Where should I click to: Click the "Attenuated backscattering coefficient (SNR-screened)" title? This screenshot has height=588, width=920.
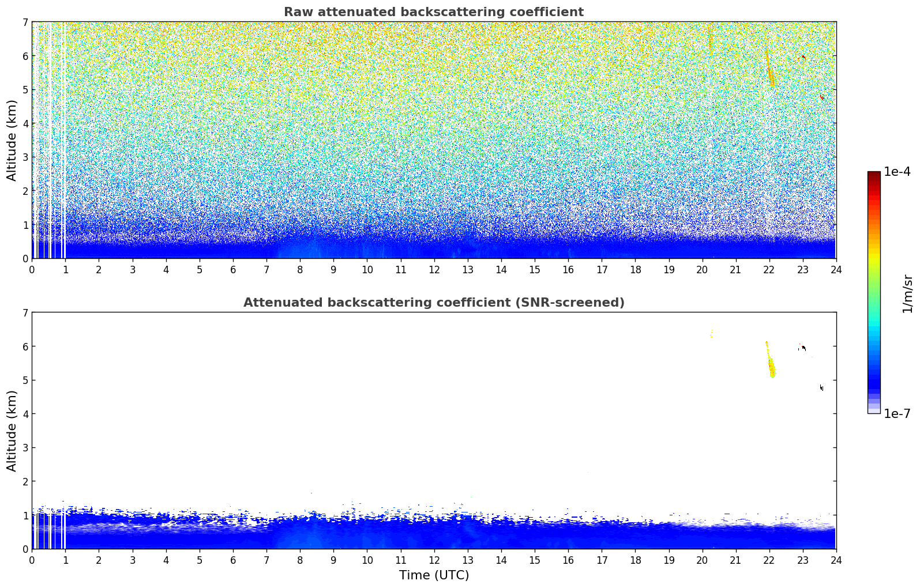pyautogui.click(x=433, y=303)
